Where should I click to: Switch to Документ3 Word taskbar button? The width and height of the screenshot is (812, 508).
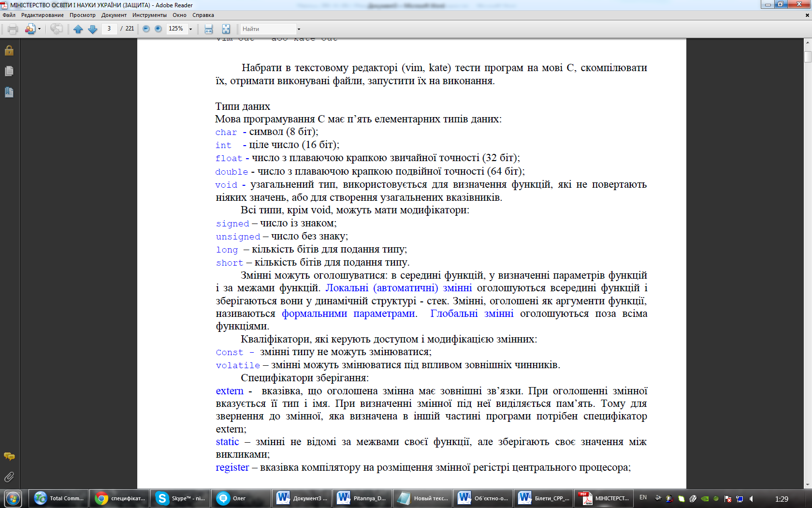click(302, 498)
